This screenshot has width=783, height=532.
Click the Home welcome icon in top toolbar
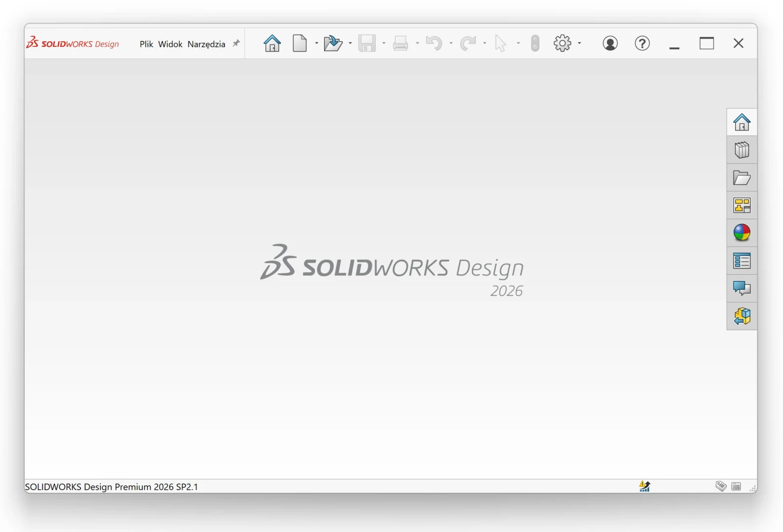click(272, 44)
